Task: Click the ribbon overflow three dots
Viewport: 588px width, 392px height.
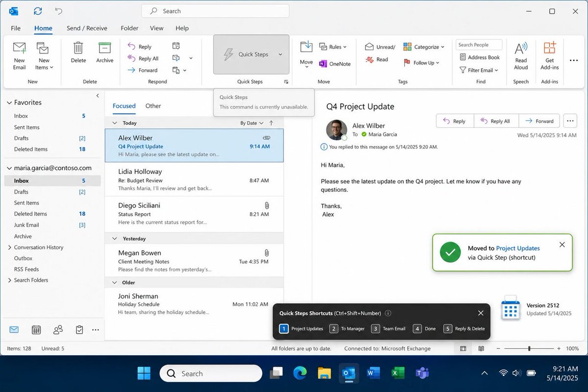Action: tap(574, 60)
